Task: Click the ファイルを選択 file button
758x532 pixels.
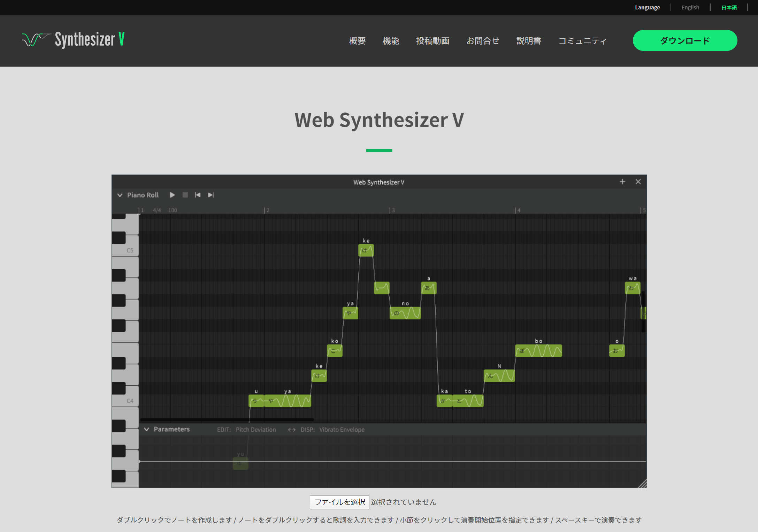Action: [340, 502]
